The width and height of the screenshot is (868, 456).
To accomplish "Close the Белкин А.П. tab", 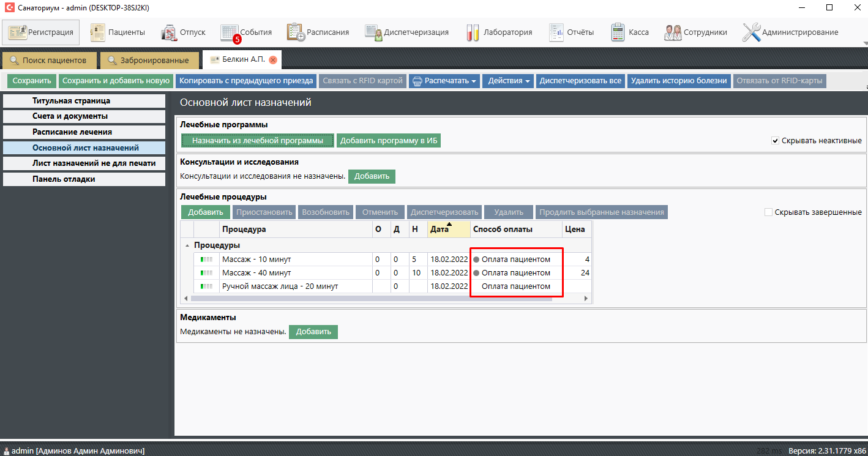I will coord(273,60).
